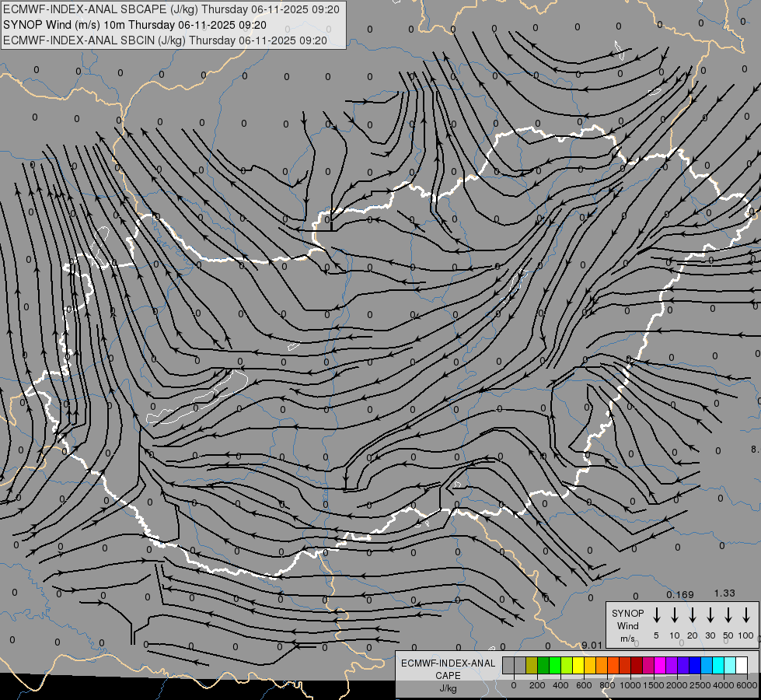Click the 200 tick label on CAPE scale
The image size is (761, 700).
[537, 685]
